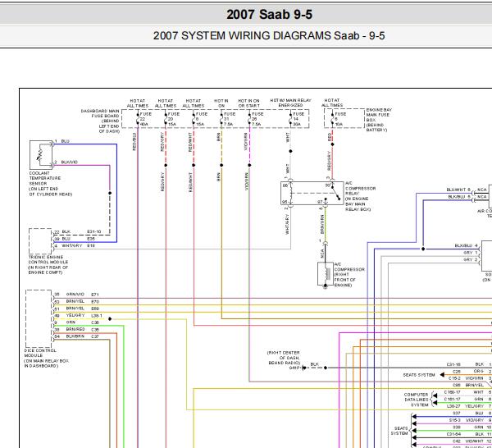Click the 'BLU E35' wire label

78,239
